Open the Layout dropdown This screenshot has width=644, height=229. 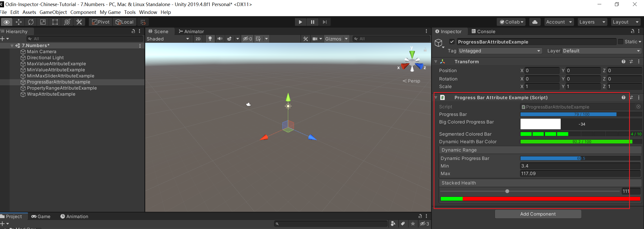(x=626, y=22)
